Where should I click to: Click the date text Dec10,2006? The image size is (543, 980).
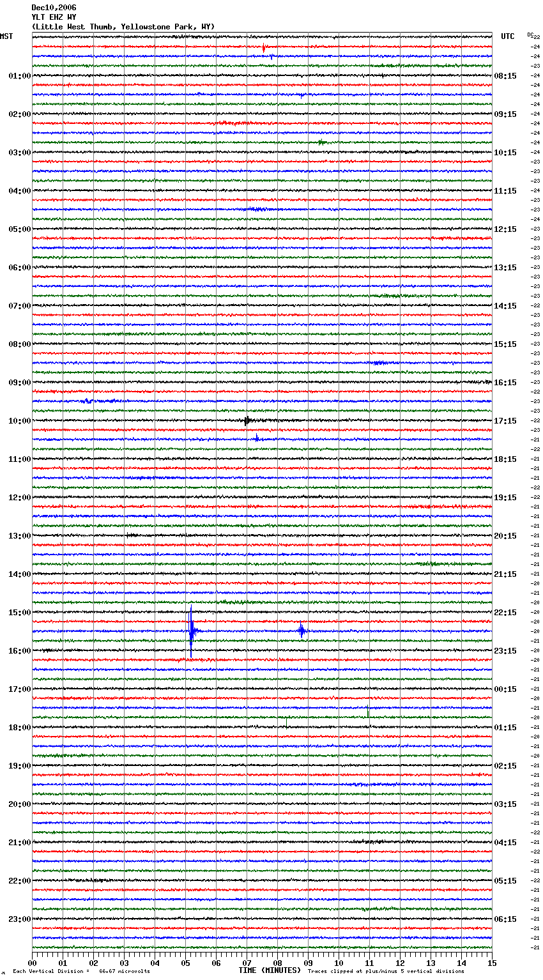coord(54,8)
